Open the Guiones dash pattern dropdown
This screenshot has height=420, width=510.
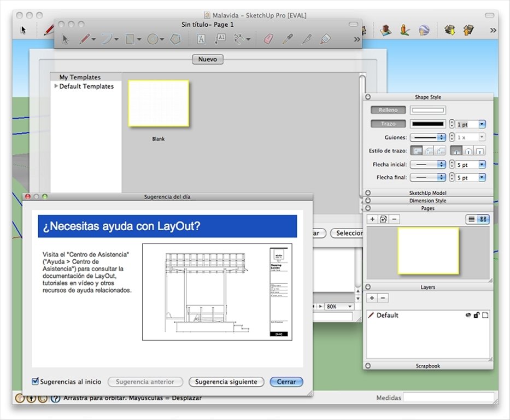(427, 137)
